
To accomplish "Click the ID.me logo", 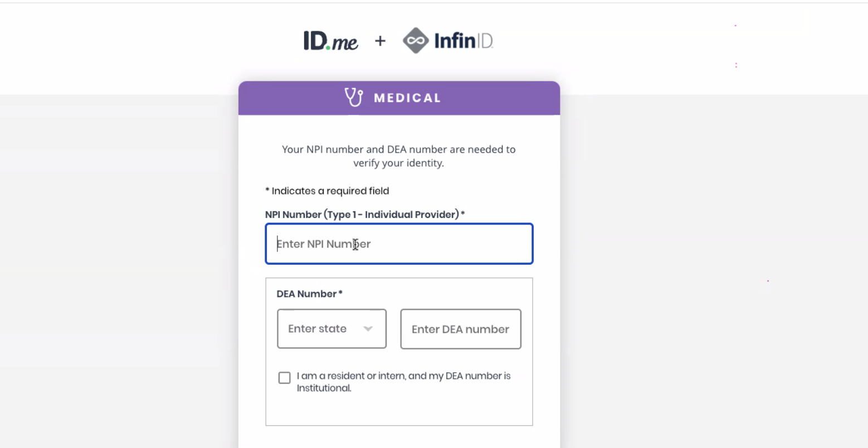I will click(330, 41).
